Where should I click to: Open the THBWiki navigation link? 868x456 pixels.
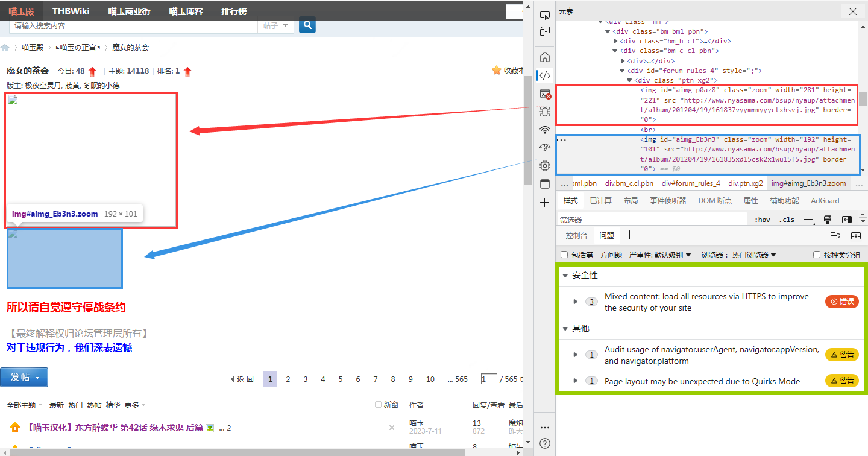coord(71,11)
